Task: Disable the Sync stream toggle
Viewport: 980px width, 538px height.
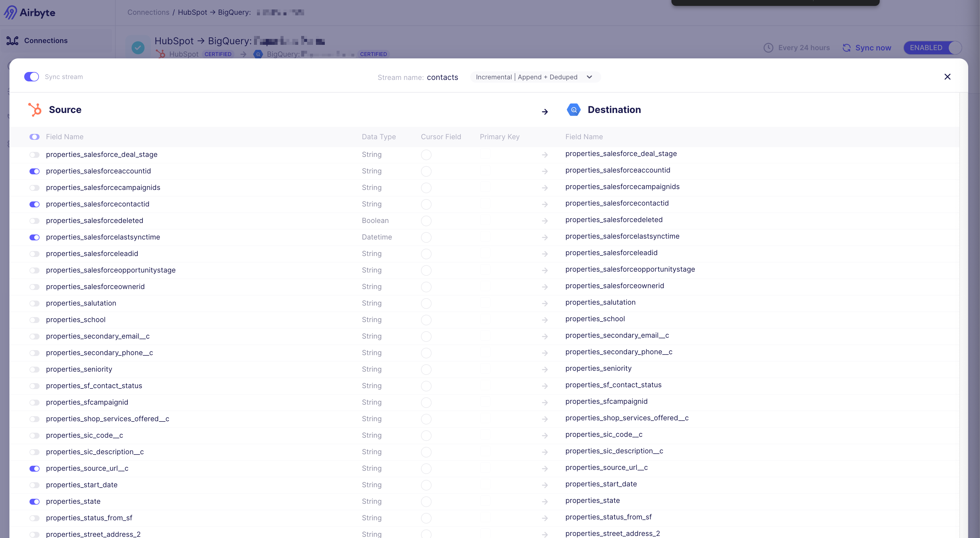Action: point(32,76)
